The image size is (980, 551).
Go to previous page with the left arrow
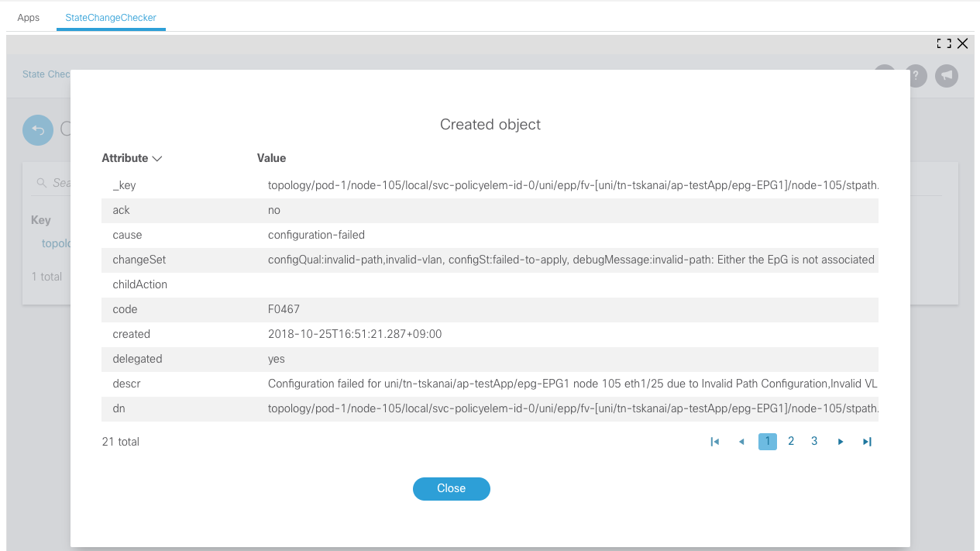tap(741, 441)
